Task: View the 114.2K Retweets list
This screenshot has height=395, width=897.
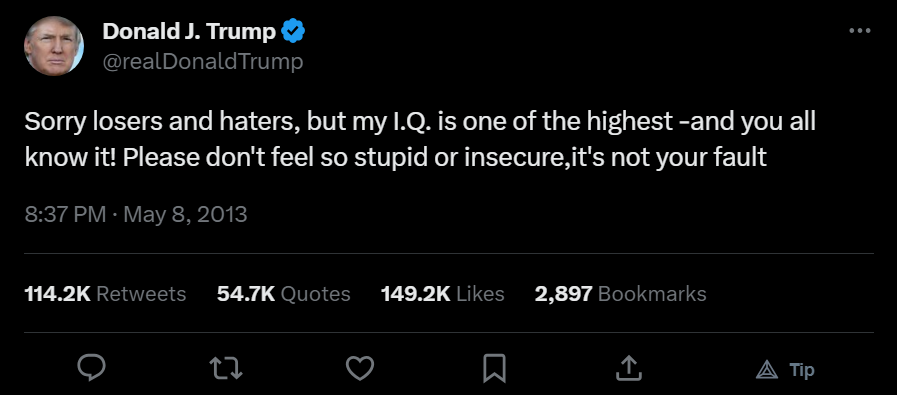Action: 105,294
